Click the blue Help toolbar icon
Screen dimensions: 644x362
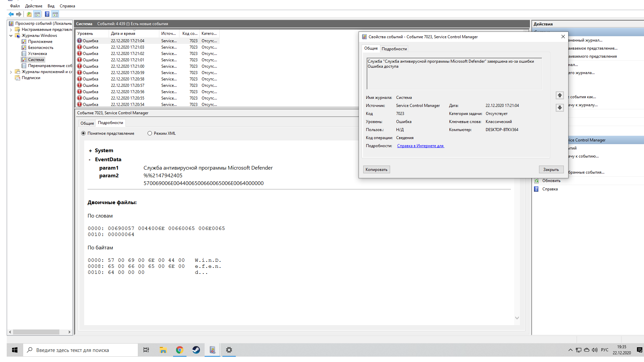click(x=47, y=14)
